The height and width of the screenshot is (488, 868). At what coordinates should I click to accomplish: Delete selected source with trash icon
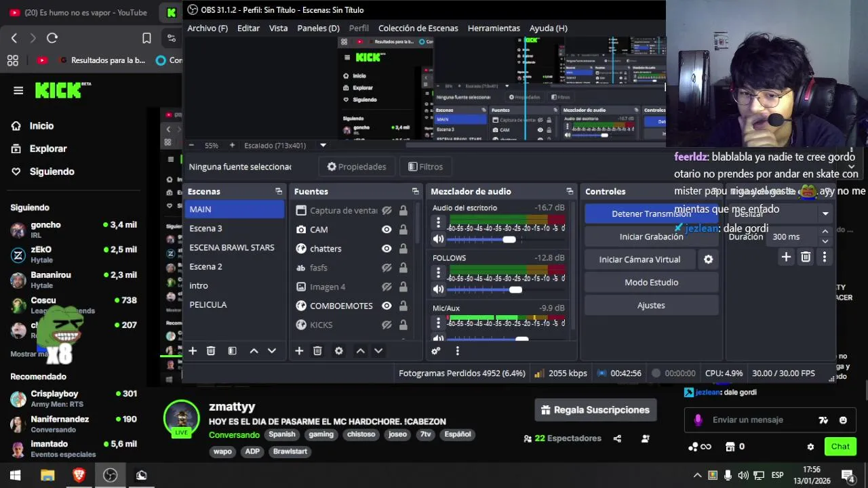(317, 350)
